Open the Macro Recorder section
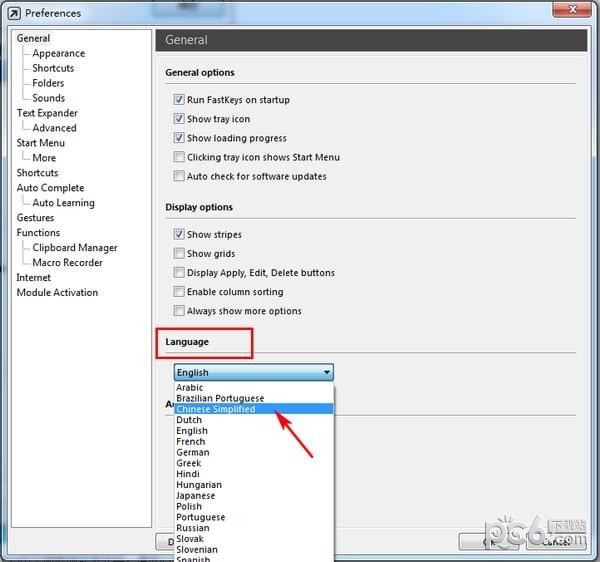This screenshot has width=600, height=562. 67,262
